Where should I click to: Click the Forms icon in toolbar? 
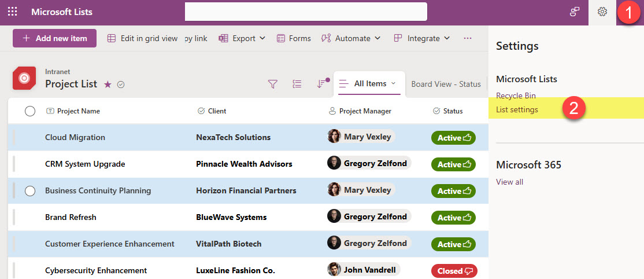(281, 38)
